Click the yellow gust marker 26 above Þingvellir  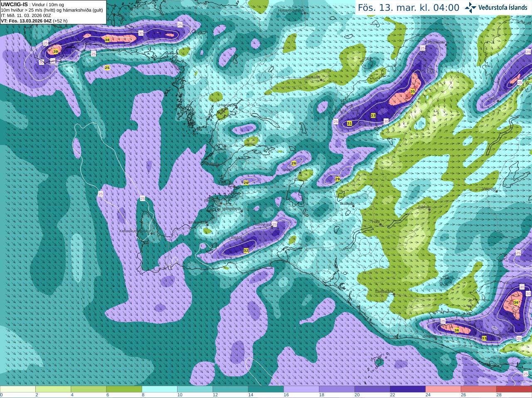click(x=294, y=163)
